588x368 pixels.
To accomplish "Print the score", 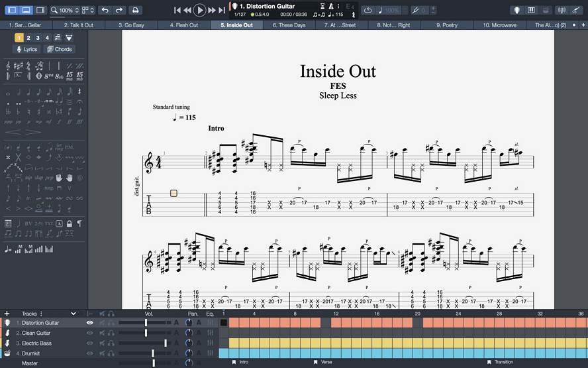I will tap(135, 10).
